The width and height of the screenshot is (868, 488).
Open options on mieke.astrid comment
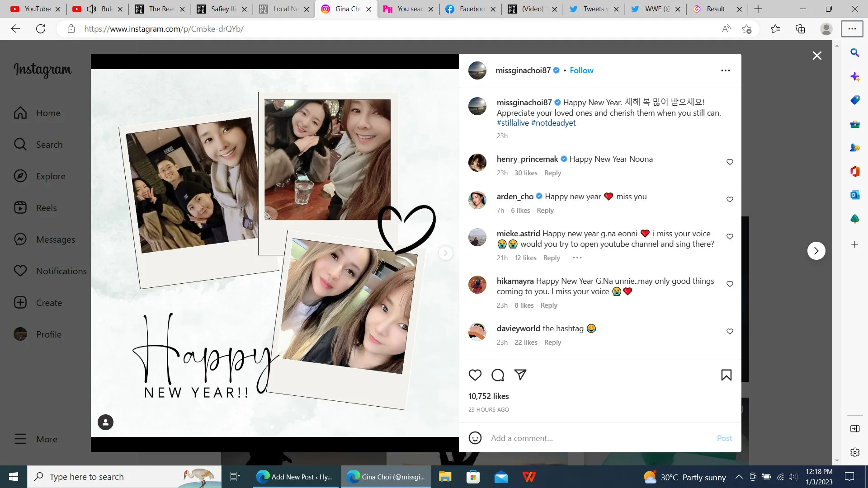(x=577, y=258)
